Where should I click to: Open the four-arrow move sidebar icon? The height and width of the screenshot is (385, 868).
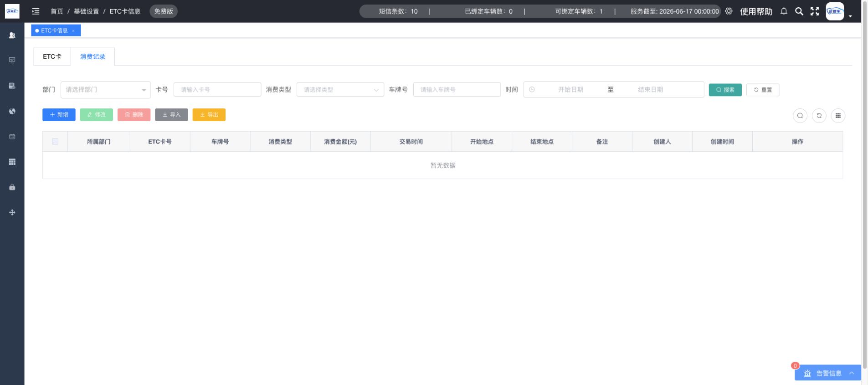click(x=12, y=212)
